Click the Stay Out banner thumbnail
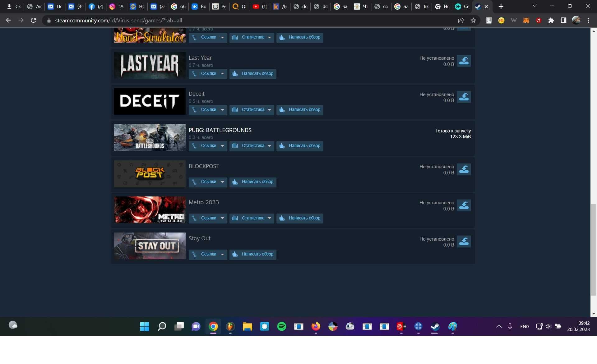Screen dimensions: 597x364 coord(150,246)
